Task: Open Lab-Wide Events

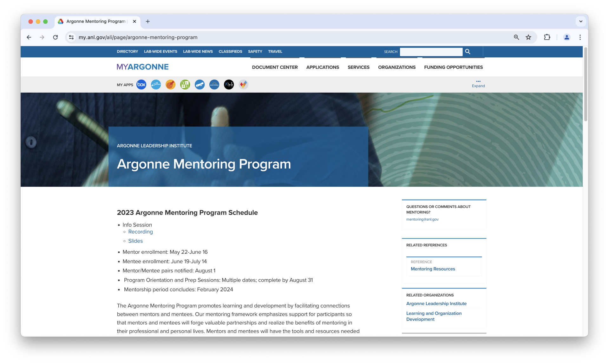Action: pos(160,52)
